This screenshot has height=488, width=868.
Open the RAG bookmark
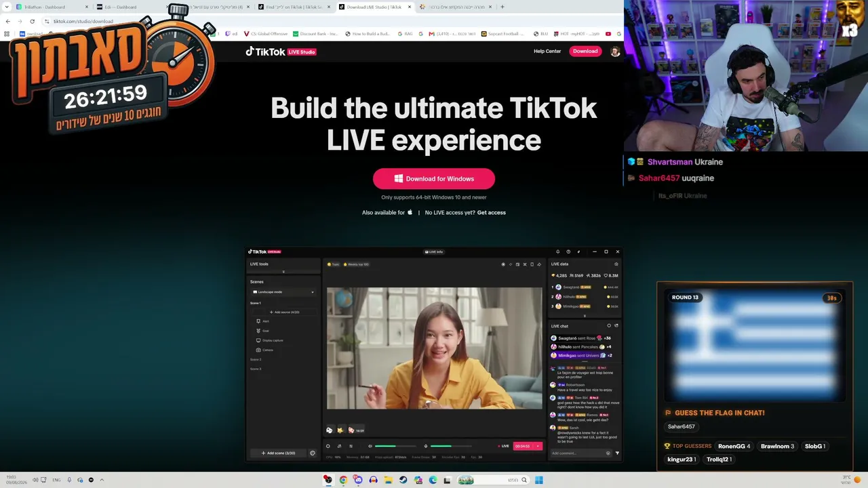[405, 34]
